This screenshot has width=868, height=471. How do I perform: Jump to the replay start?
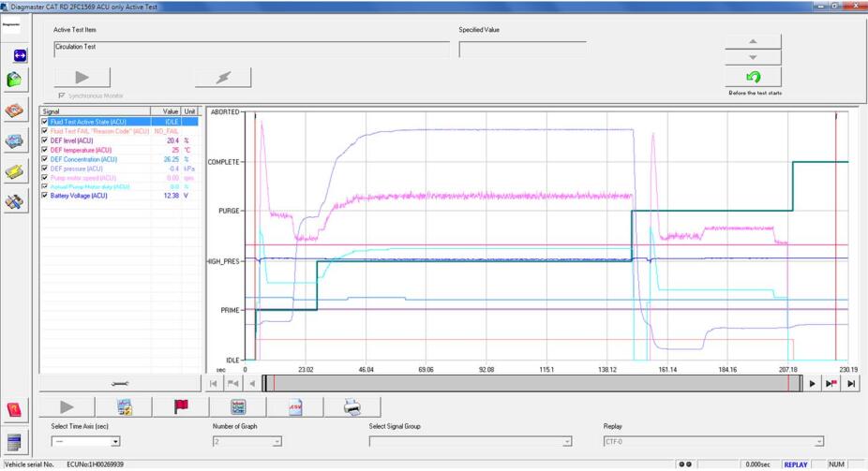pyautogui.click(x=214, y=383)
